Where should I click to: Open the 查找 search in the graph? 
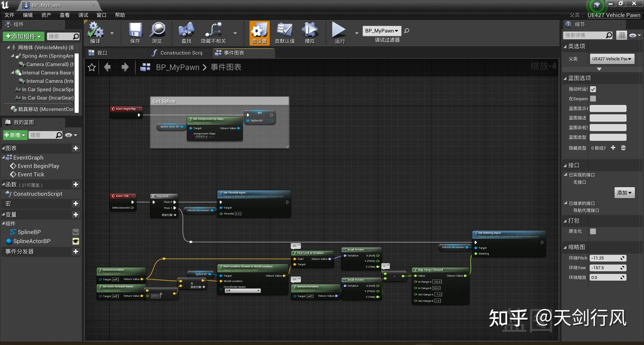(x=186, y=33)
